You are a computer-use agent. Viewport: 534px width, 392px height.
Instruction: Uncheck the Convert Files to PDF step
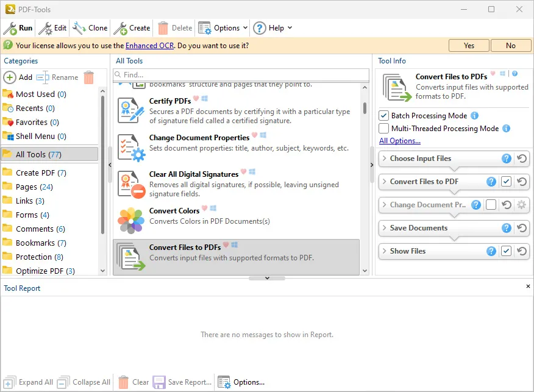coord(506,182)
